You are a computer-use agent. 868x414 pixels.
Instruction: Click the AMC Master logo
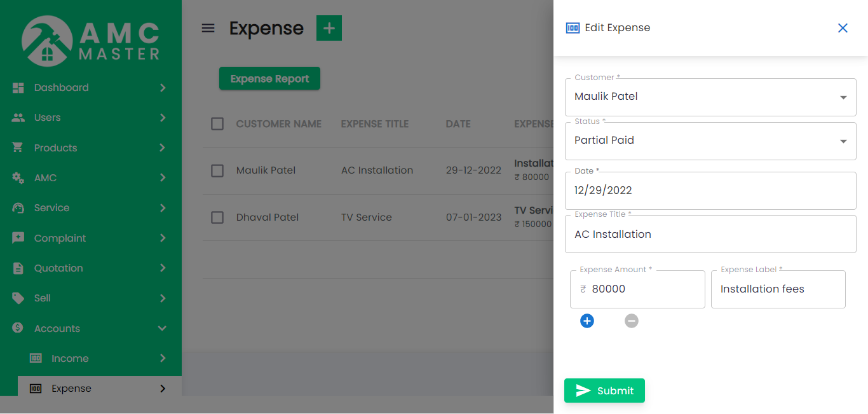pyautogui.click(x=91, y=39)
